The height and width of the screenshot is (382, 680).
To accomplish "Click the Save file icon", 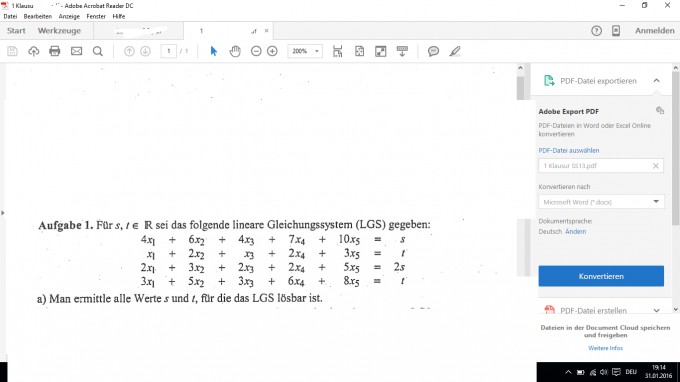I will coord(12,51).
